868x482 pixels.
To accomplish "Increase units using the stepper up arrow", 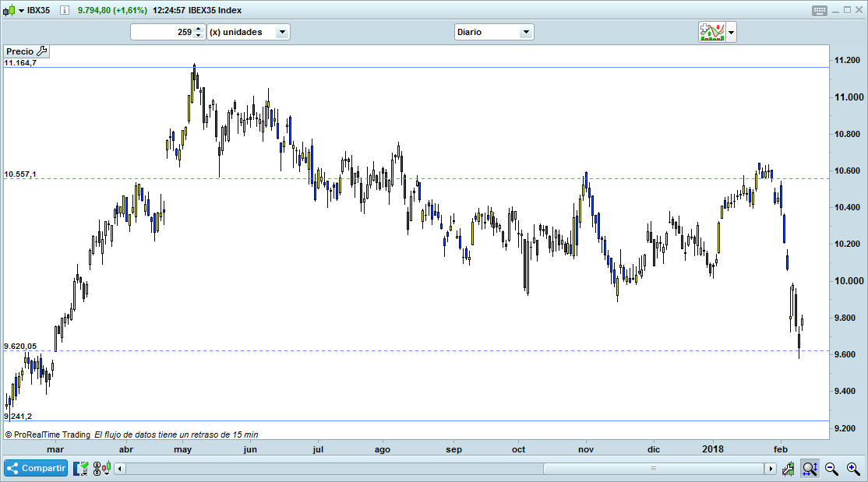I will (x=199, y=29).
